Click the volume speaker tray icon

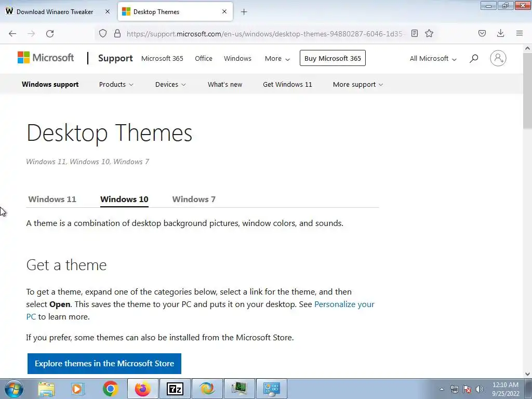tap(480, 389)
